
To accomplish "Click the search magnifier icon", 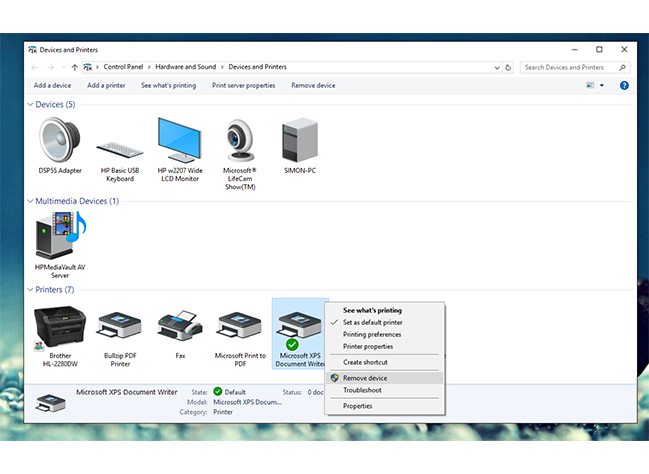I will click(x=622, y=67).
